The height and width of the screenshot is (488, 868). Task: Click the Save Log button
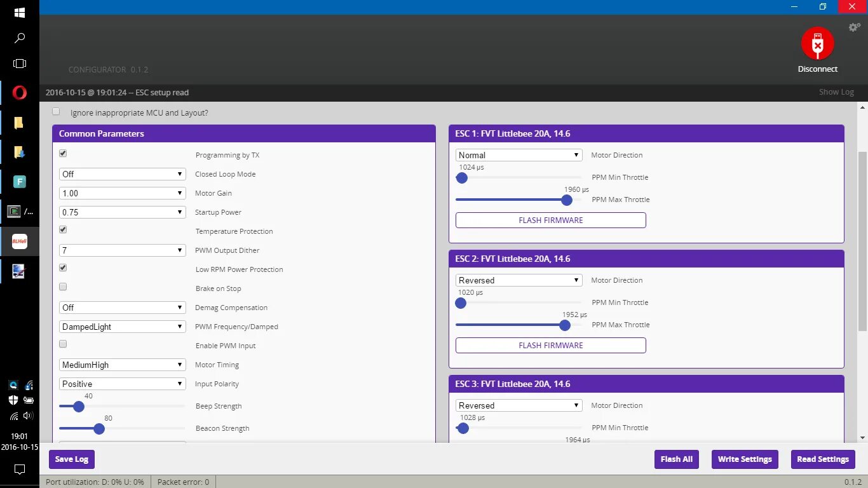72,459
